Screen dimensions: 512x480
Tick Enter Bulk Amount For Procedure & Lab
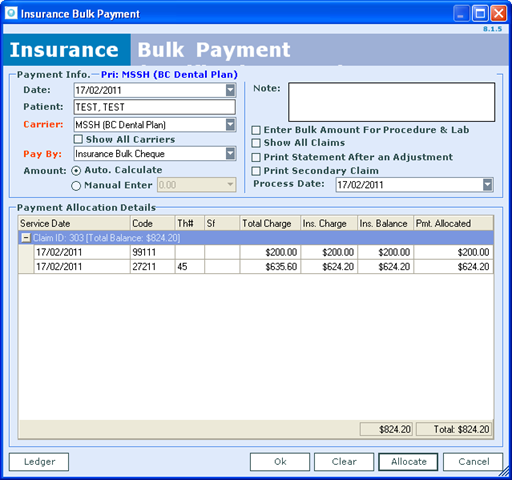click(x=256, y=130)
